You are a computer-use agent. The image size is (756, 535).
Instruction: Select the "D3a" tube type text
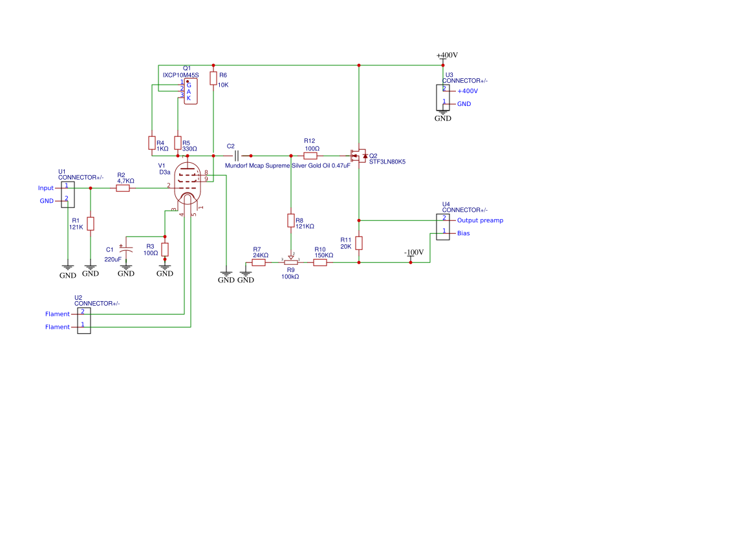pyautogui.click(x=165, y=172)
